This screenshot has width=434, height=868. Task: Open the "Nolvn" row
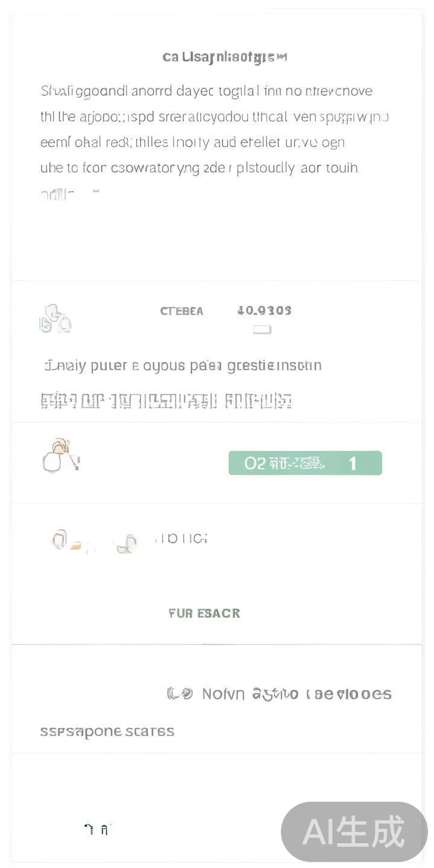click(297, 694)
